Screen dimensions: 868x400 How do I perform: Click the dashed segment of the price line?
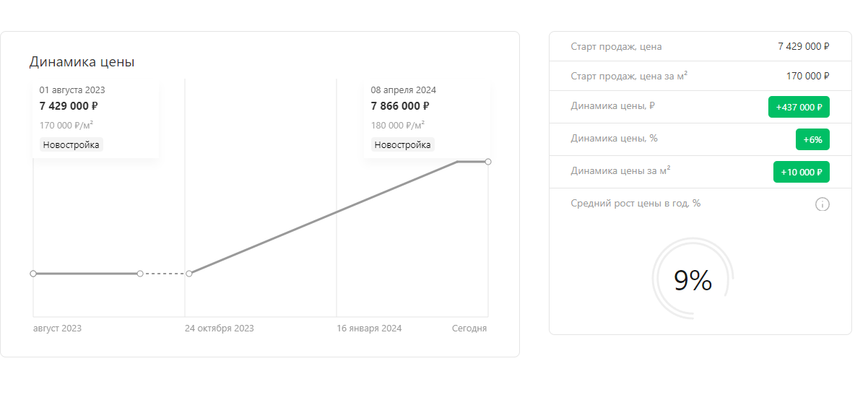point(165,274)
